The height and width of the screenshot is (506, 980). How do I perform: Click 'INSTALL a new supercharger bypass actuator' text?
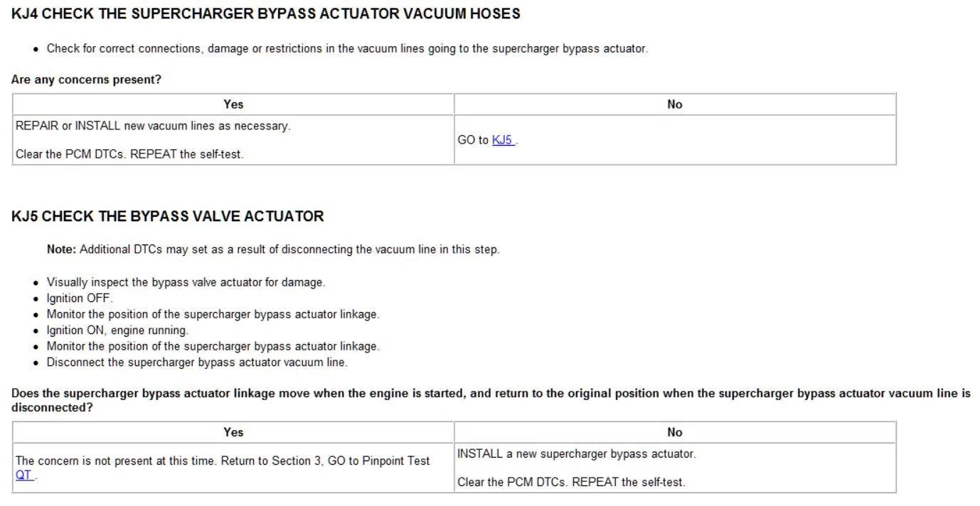tap(577, 453)
